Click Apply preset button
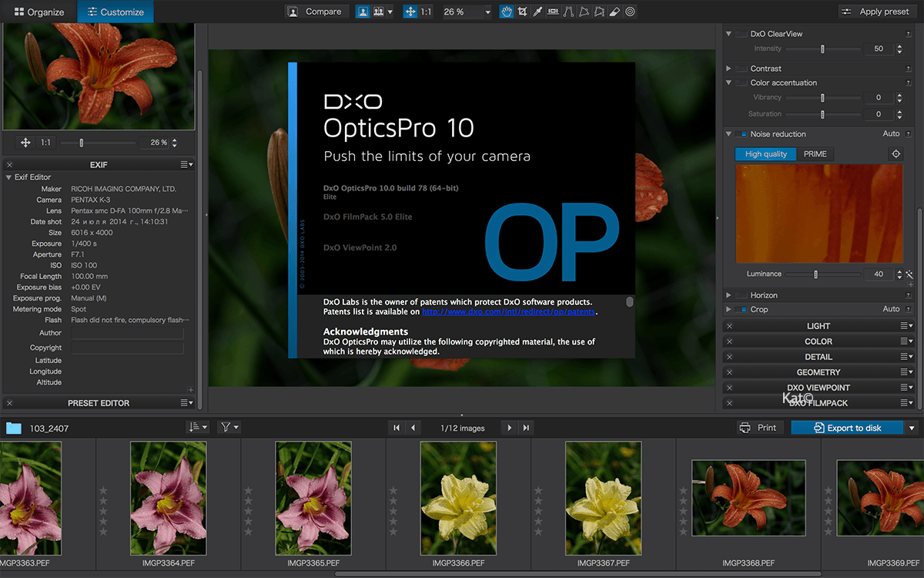 877,12
